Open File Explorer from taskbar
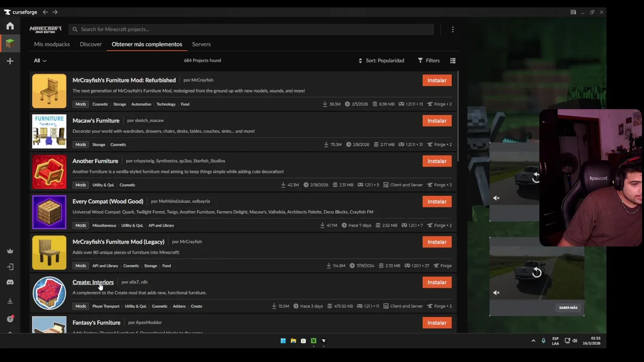This screenshot has width=644, height=362. coord(293,341)
